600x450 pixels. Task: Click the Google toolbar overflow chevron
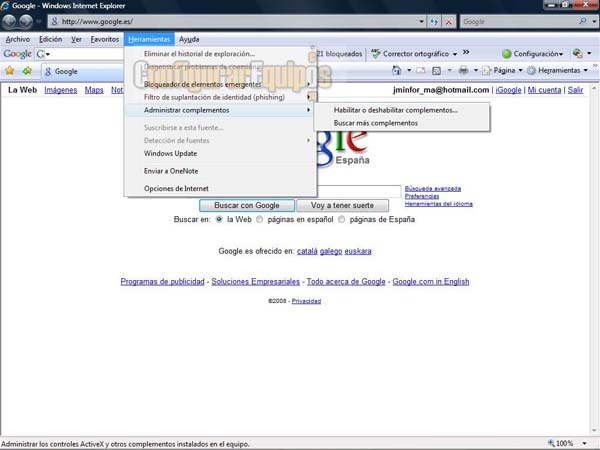point(466,52)
